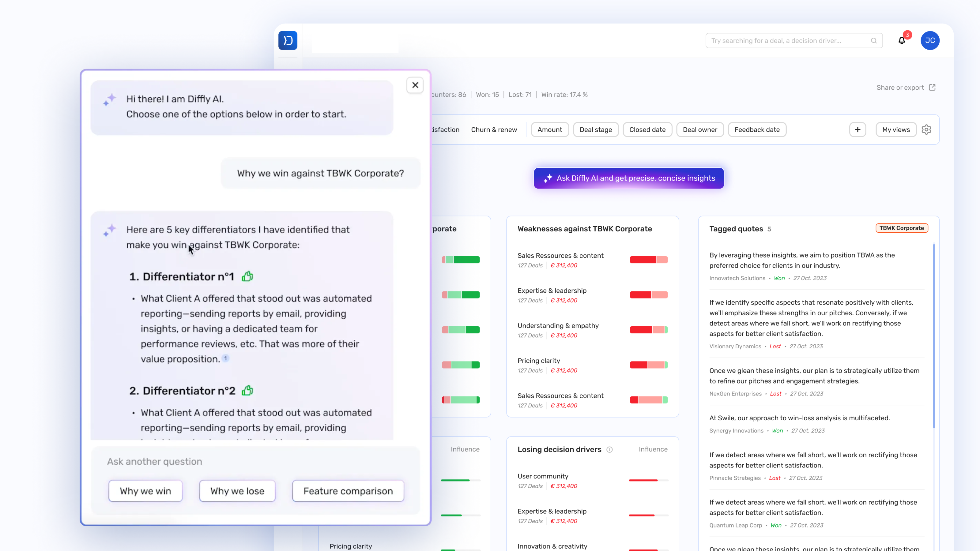
Task: Open column settings with the gear icon
Action: (x=926, y=130)
